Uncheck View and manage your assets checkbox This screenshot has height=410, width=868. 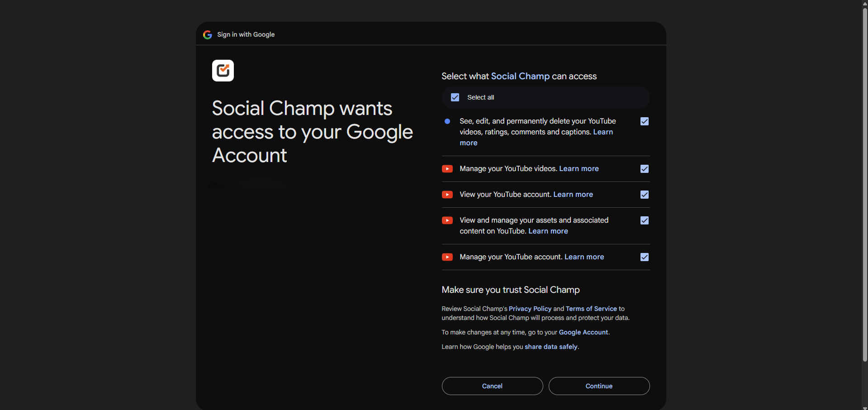[645, 220]
